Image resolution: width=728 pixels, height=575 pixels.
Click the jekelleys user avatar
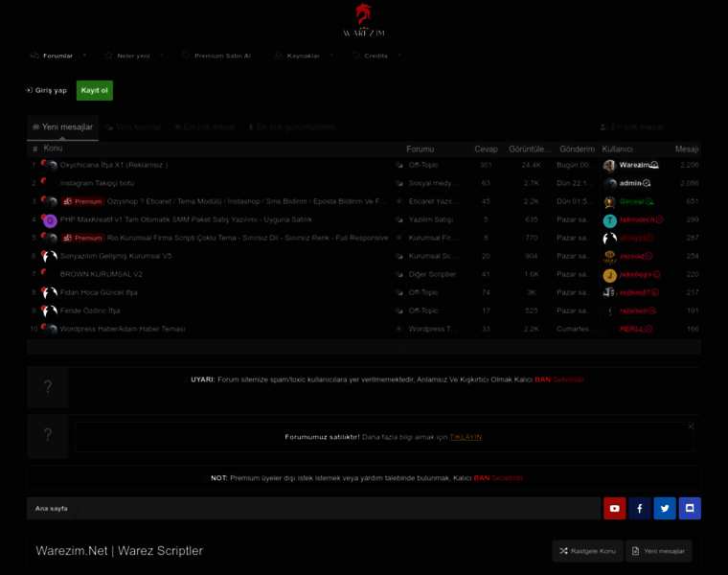coord(609,275)
